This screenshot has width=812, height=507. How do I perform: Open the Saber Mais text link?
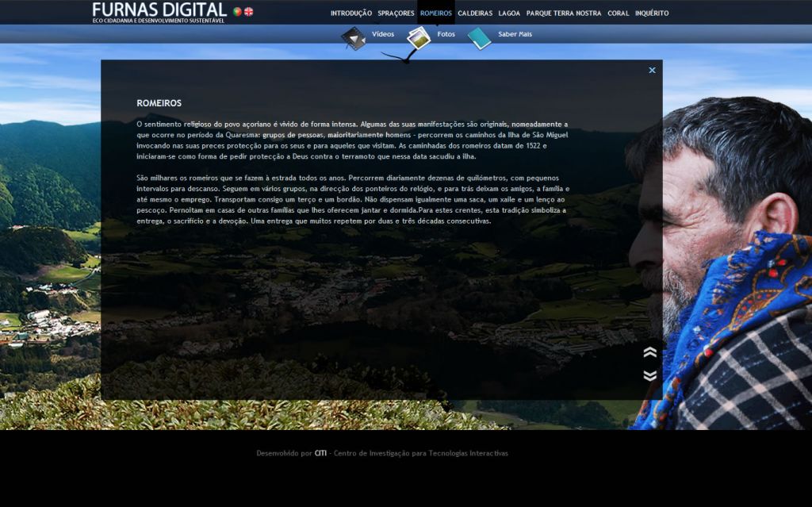click(x=515, y=35)
